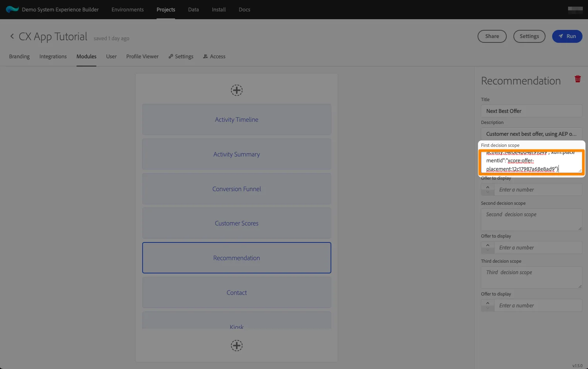Increase third Offer to display stepper
588x369 pixels.
click(x=488, y=303)
